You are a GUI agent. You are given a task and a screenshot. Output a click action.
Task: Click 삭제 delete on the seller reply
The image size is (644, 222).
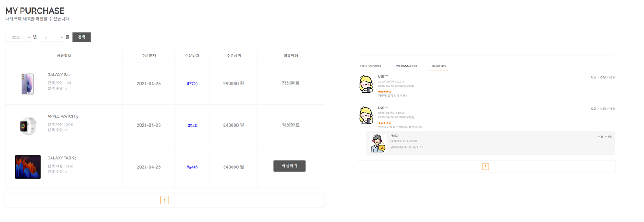point(609,137)
